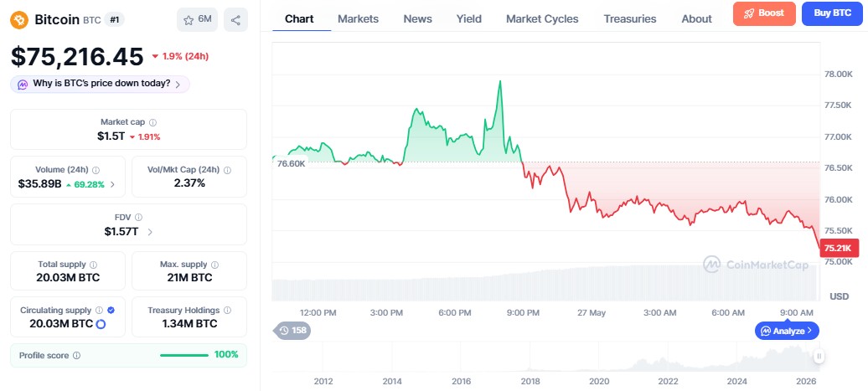Screen dimensions: 868x391
Task: Click the 1.34M BTC treasury holdings value
Action: click(x=189, y=323)
